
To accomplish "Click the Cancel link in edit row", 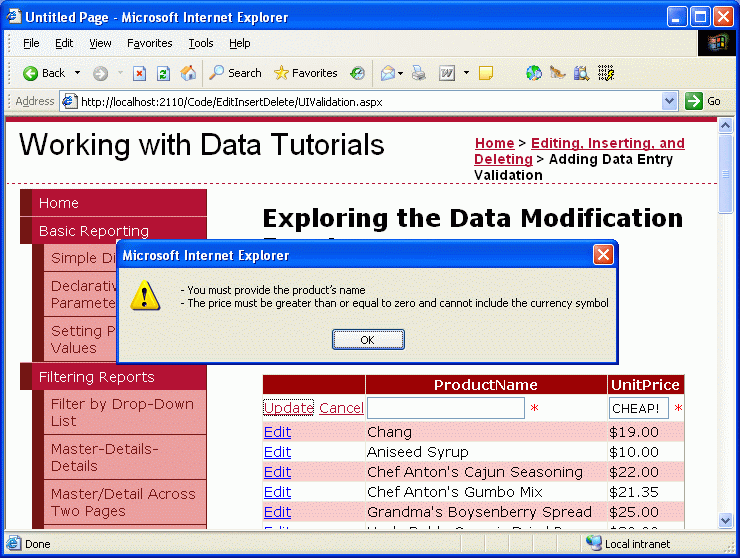I will 341,408.
